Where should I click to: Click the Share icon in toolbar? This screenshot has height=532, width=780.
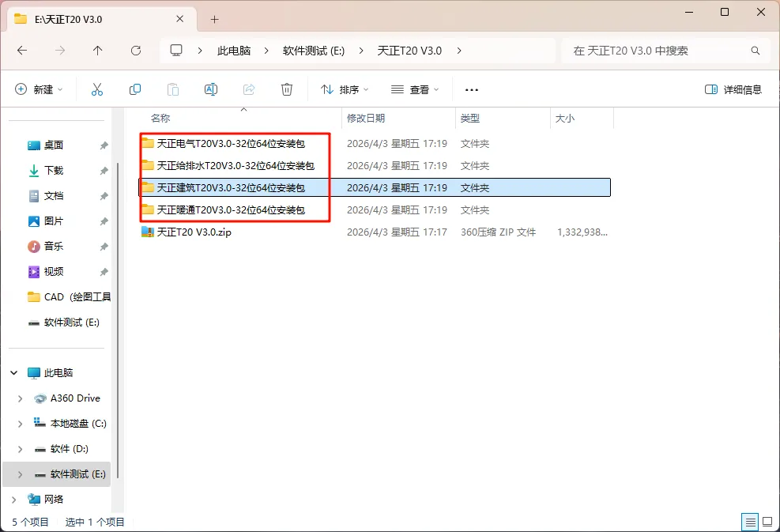249,89
